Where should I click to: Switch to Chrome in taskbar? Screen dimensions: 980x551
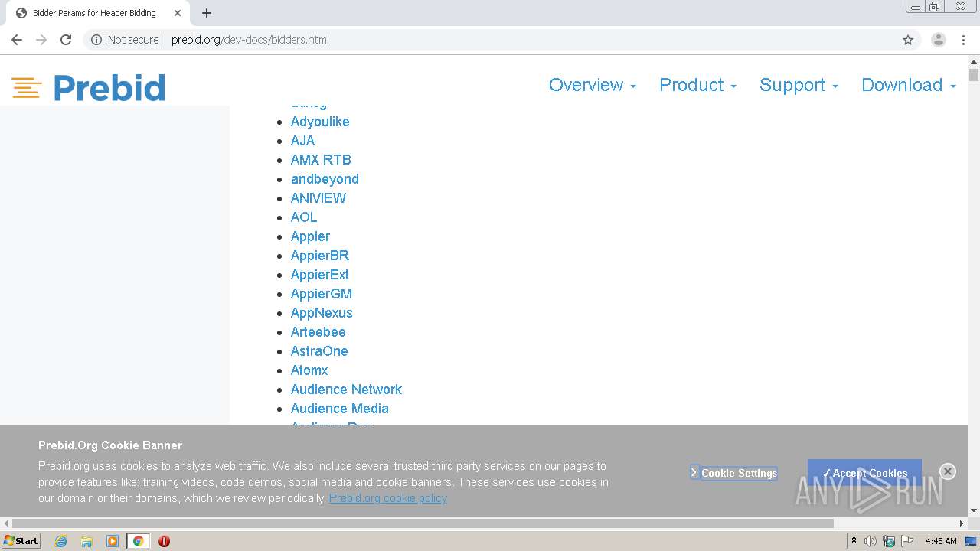point(139,541)
